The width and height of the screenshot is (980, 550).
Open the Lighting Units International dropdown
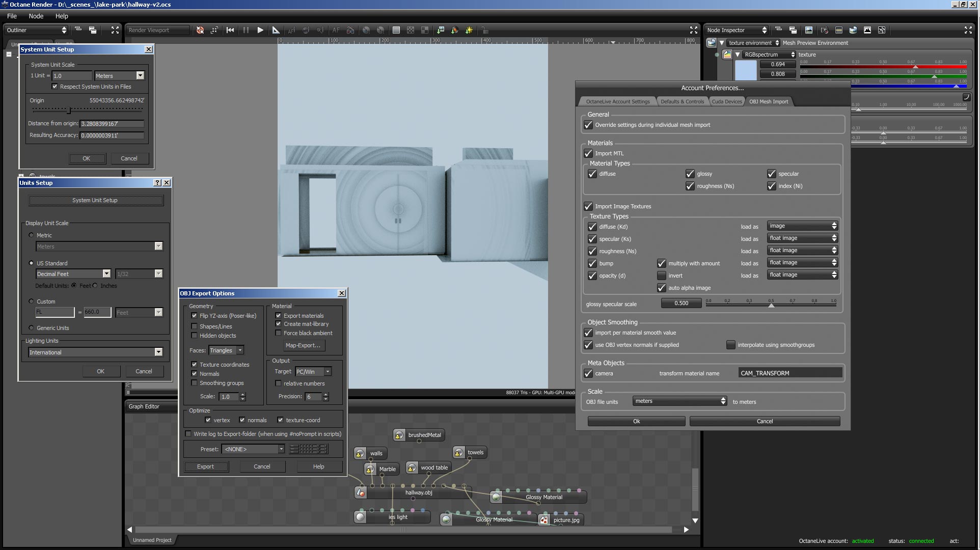click(158, 352)
